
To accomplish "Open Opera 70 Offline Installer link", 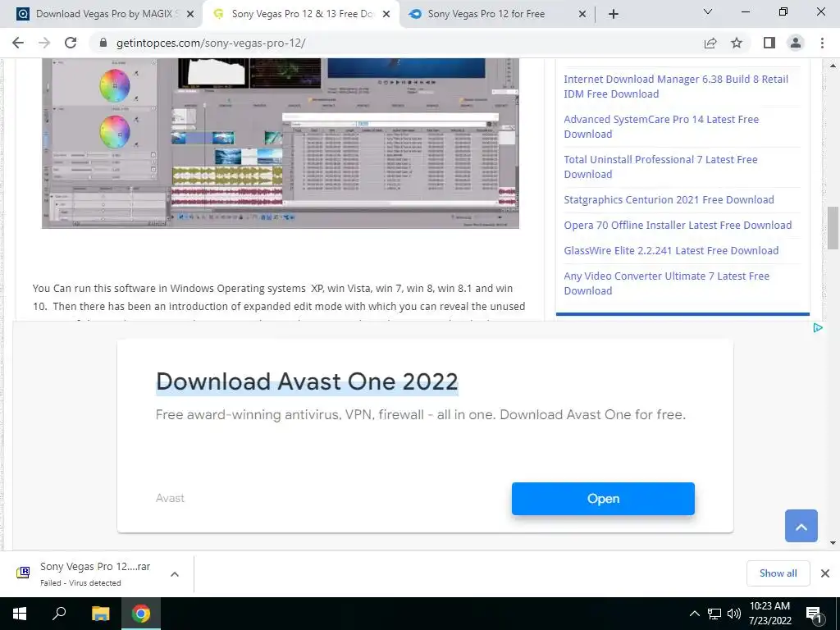I will pyautogui.click(x=678, y=225).
